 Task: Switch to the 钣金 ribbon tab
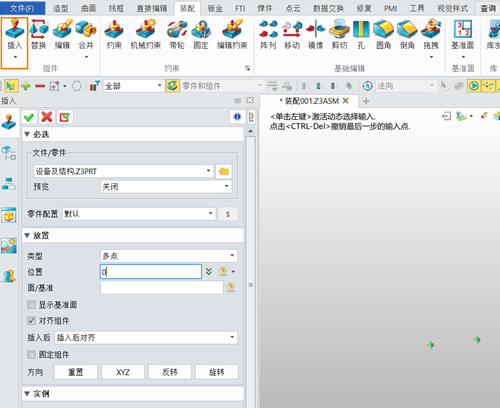[x=215, y=8]
